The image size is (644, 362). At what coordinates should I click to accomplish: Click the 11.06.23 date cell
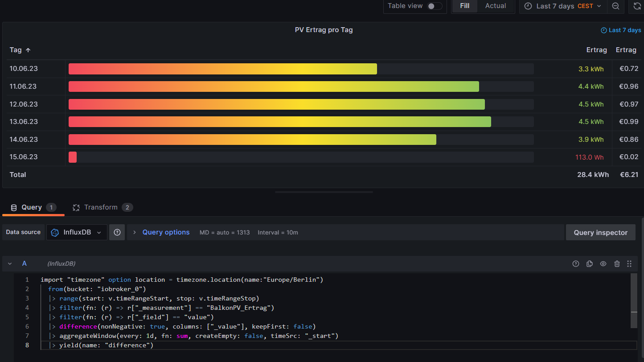[23, 86]
